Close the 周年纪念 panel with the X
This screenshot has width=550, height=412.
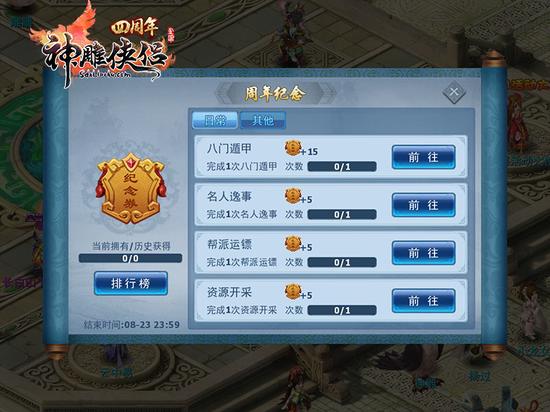tap(454, 92)
